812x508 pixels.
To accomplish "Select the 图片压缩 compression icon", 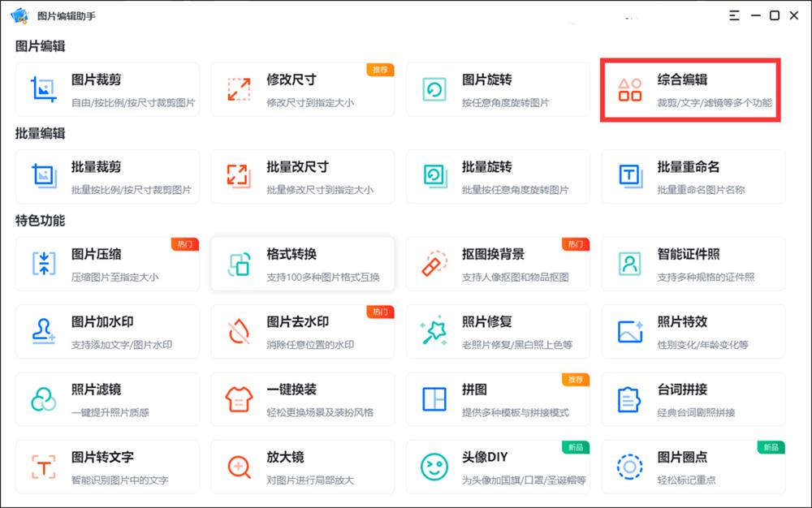I will tap(43, 263).
